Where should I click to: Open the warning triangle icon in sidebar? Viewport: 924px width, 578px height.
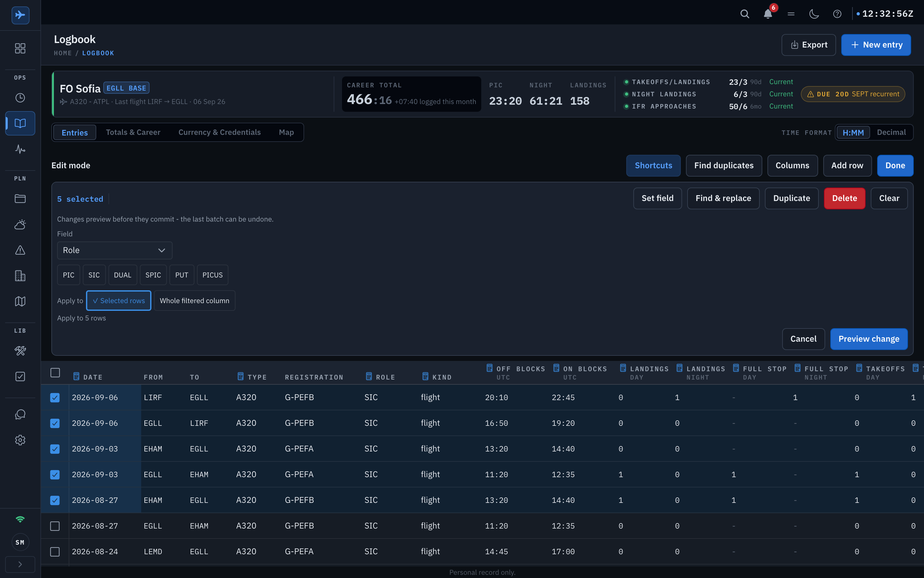coord(20,250)
